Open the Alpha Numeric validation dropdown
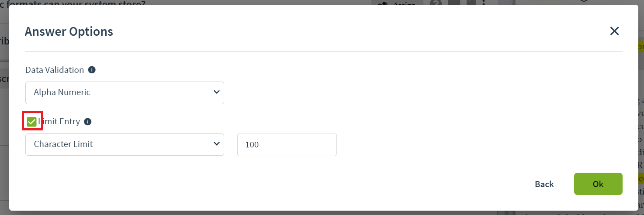Screen dimensions: 644x215 point(125,92)
